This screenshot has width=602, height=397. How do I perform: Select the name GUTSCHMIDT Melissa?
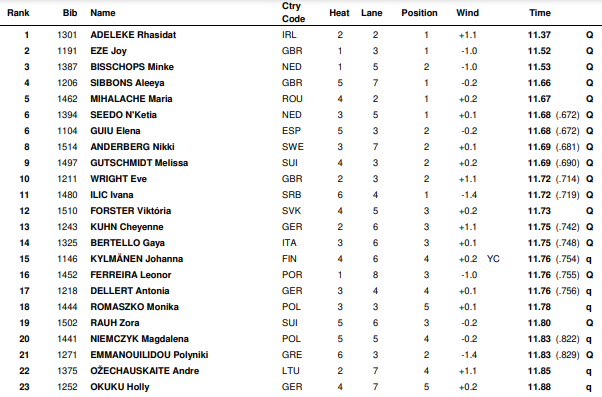pyautogui.click(x=139, y=163)
